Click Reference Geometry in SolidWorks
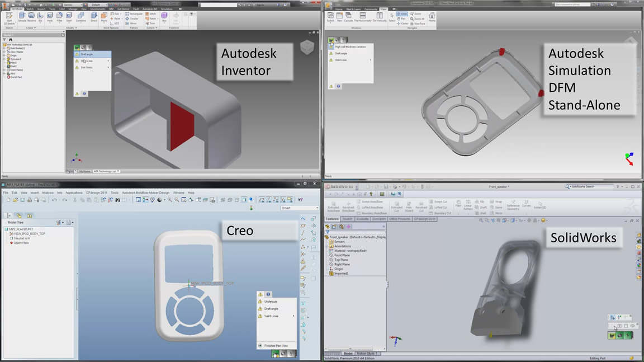This screenshot has height=362, width=644. pyautogui.click(x=513, y=205)
